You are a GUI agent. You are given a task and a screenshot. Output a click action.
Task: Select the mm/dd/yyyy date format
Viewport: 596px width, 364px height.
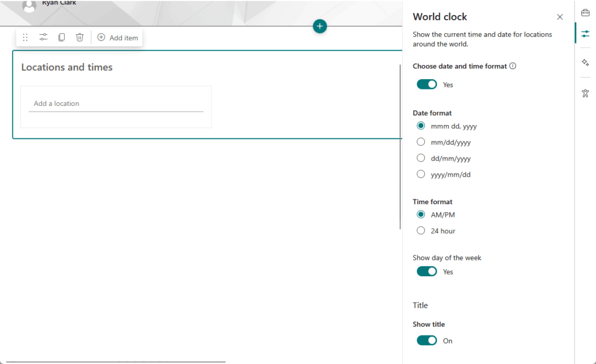tap(421, 142)
